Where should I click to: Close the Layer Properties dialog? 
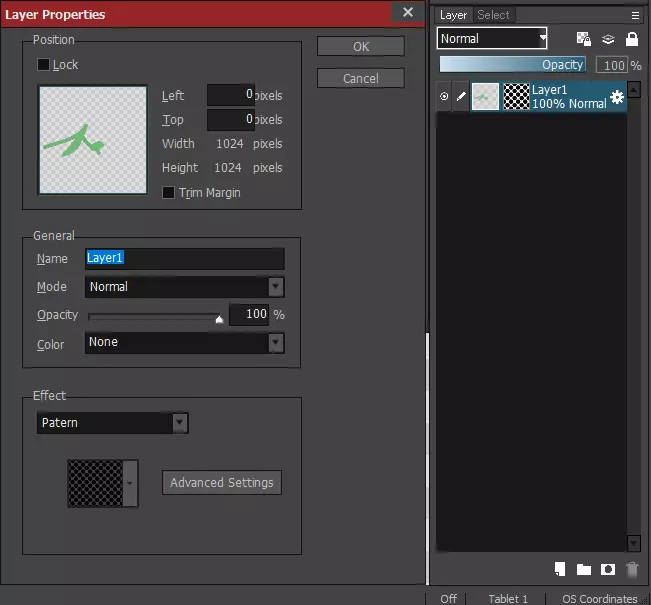(408, 12)
